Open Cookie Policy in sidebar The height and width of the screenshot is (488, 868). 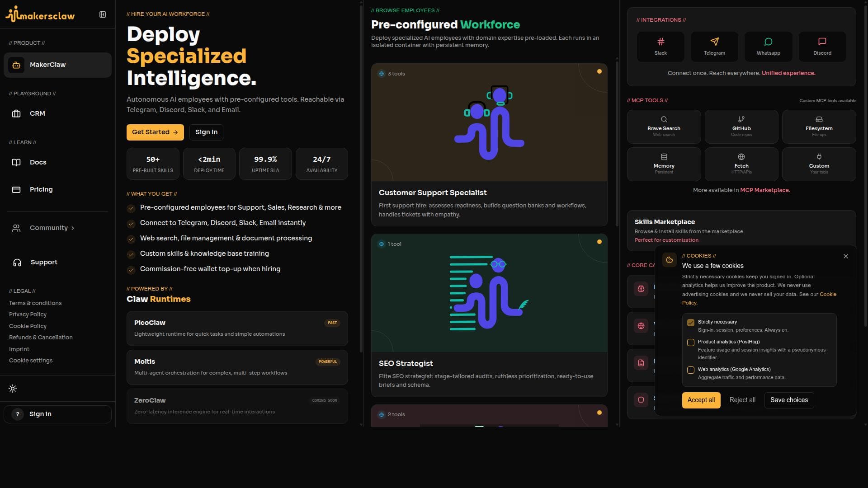tap(28, 326)
